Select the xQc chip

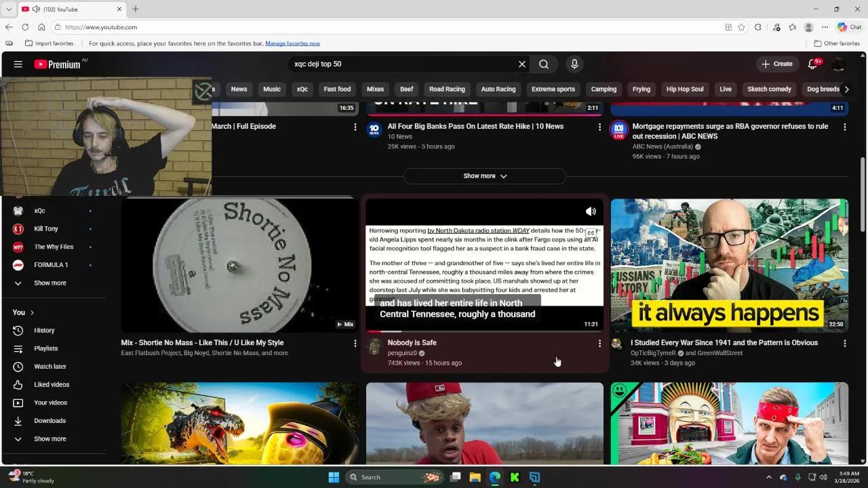point(302,89)
